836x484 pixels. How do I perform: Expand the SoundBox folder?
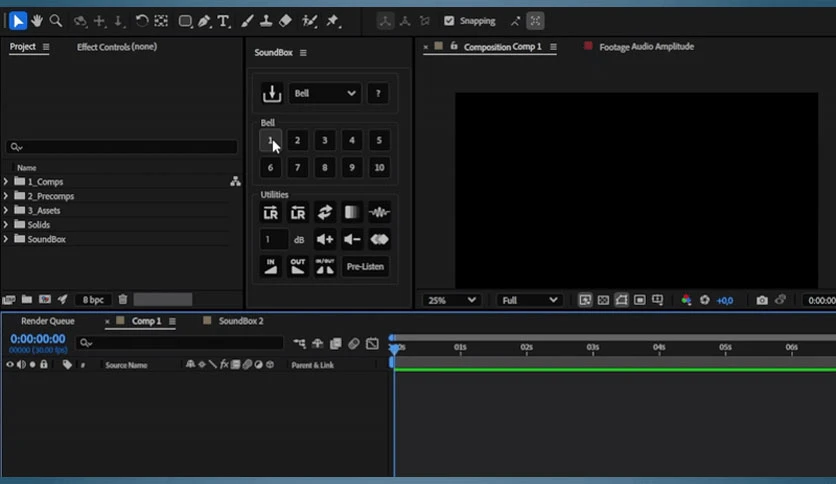click(x=6, y=239)
